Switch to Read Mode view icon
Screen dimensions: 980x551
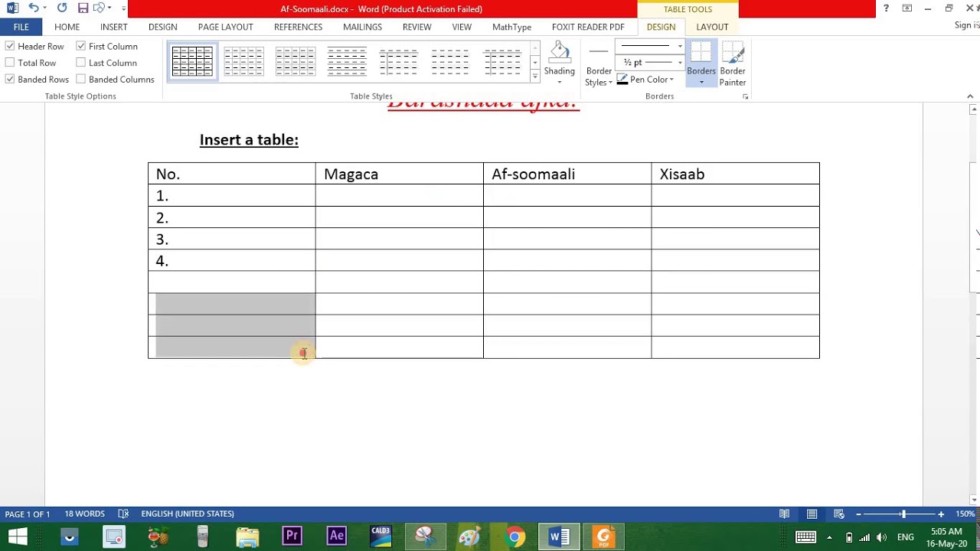tap(784, 514)
